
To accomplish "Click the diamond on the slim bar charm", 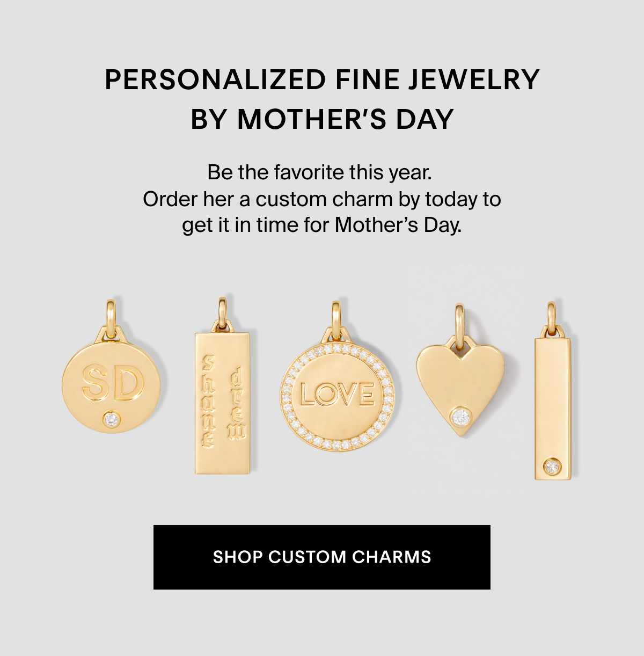I will (x=552, y=466).
